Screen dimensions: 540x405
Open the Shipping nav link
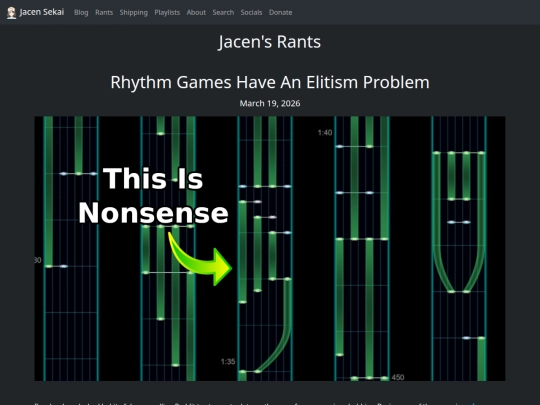tap(134, 12)
